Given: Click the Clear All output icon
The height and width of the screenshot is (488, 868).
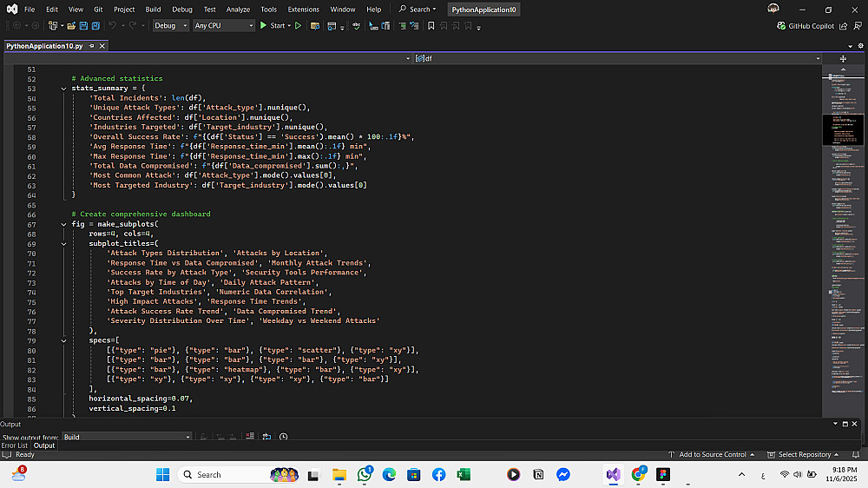Looking at the screenshot, I should 250,437.
